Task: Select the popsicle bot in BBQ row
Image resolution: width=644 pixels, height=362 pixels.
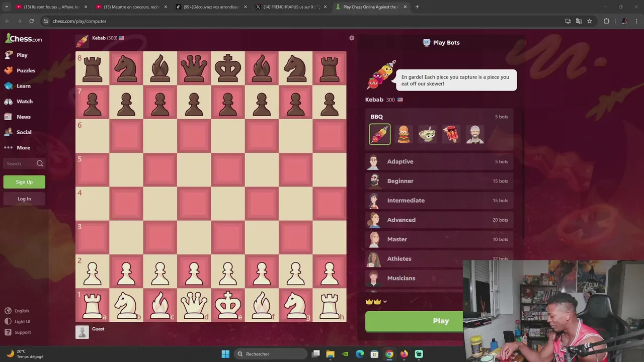Action: pos(451,134)
